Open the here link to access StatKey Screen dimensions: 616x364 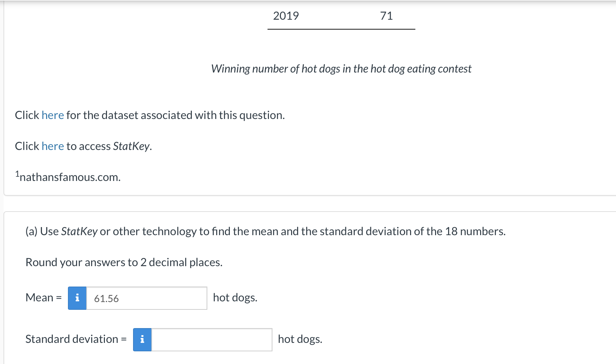(53, 146)
